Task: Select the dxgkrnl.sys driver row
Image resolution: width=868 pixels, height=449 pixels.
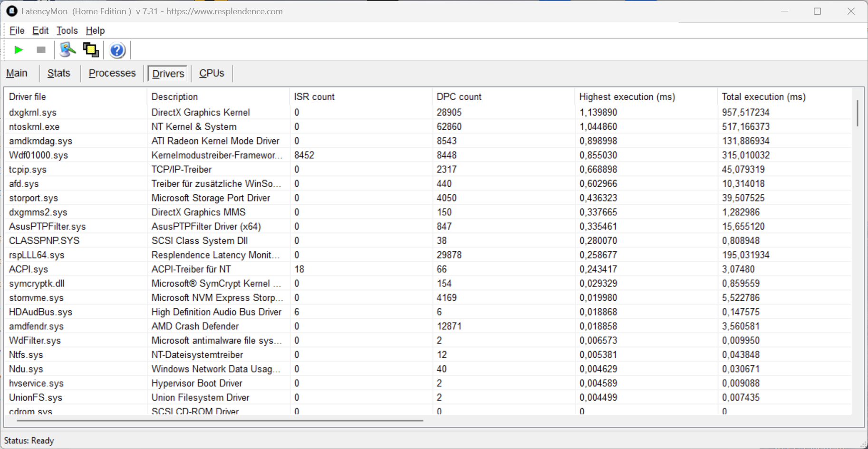Action: pyautogui.click(x=33, y=113)
